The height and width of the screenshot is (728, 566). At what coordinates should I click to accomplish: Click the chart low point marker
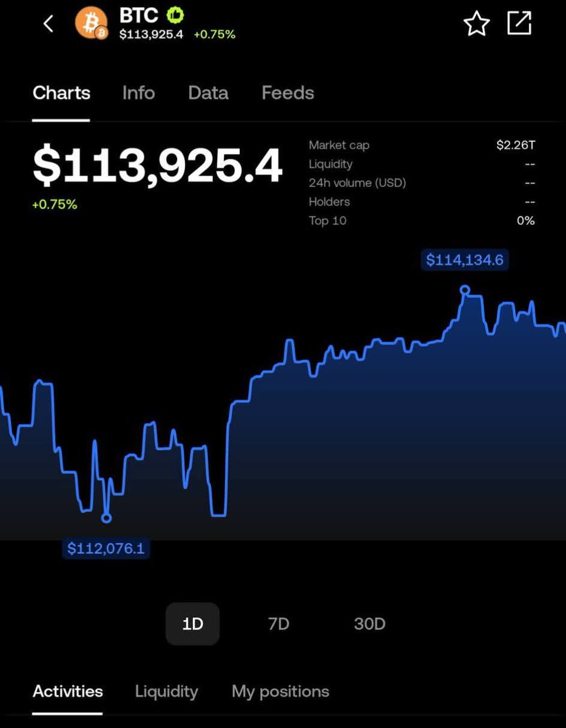[106, 518]
